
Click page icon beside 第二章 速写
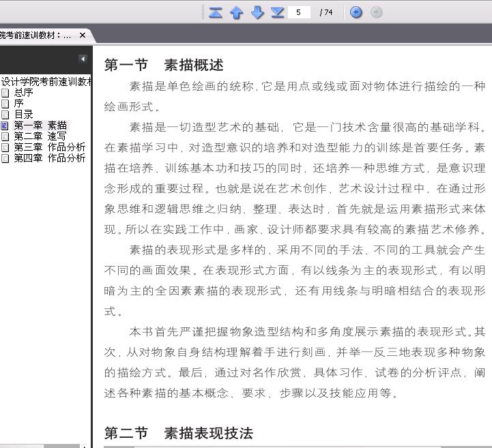tap(5, 136)
